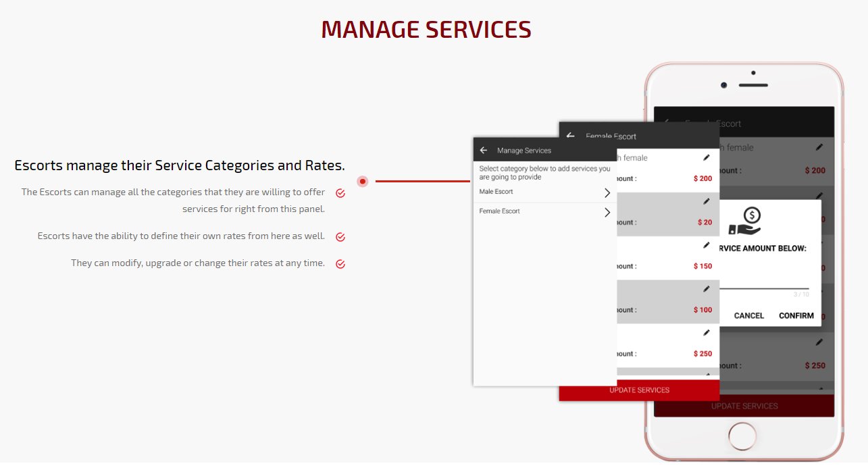Click the MANAGE SERVICES page heading
Screen dimensions: 868x466
point(426,30)
